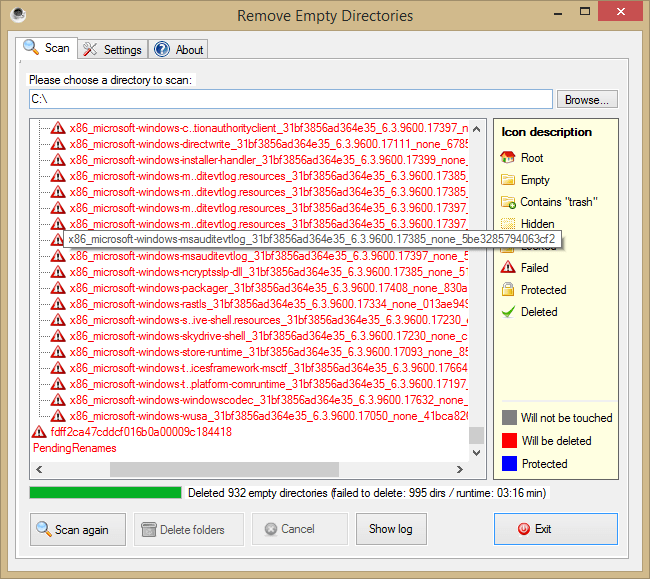Click warning icon beside ncryptsslp-dll folder

(x=58, y=272)
